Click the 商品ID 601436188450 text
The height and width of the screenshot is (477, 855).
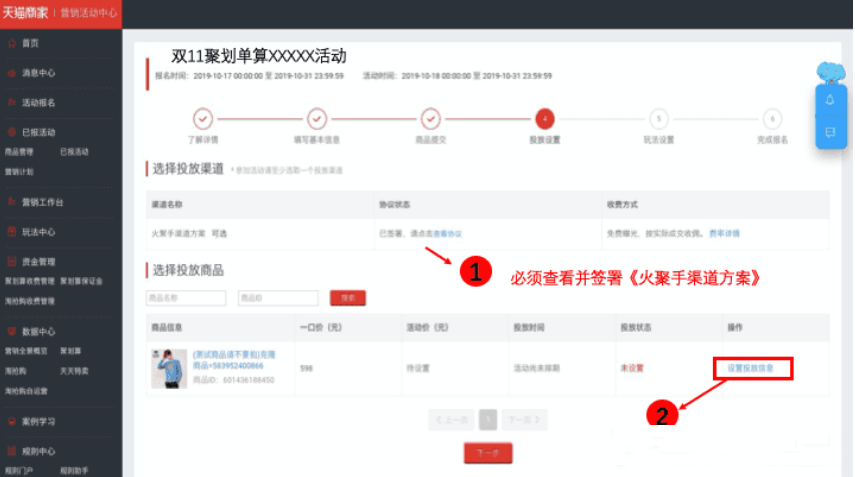[234, 380]
